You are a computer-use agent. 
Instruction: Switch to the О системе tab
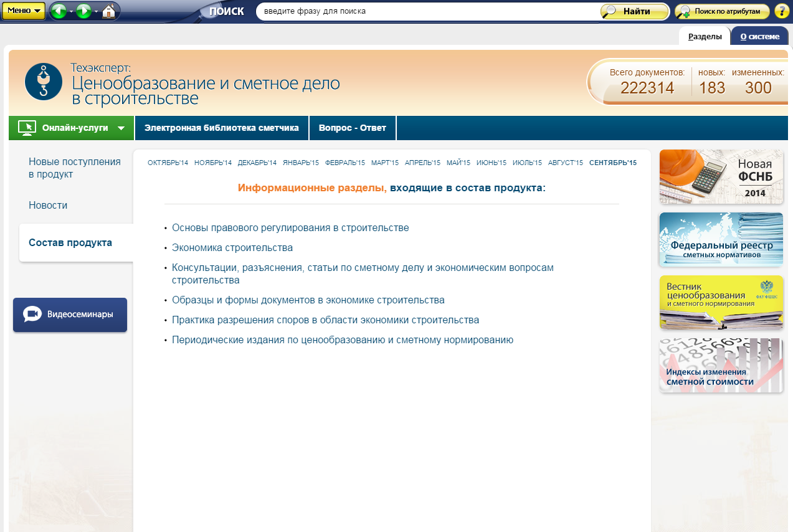tap(759, 36)
